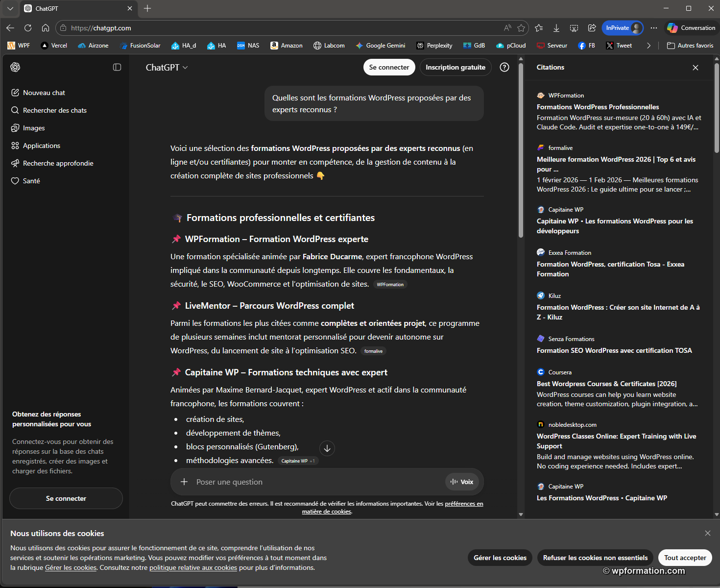Click the Gérer les cookies inline link

(x=71, y=567)
